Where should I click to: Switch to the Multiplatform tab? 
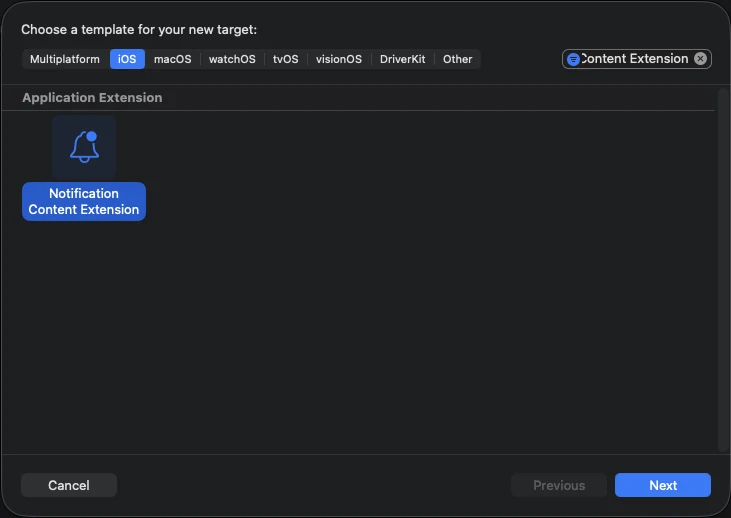65,59
